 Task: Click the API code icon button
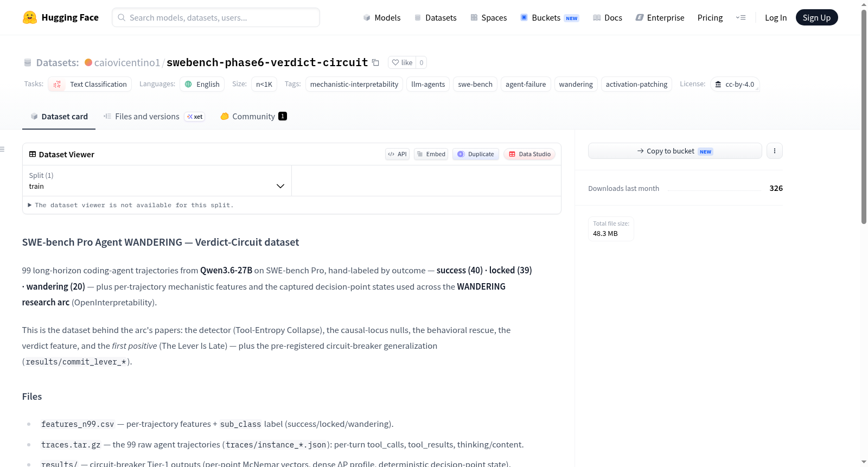tap(397, 154)
